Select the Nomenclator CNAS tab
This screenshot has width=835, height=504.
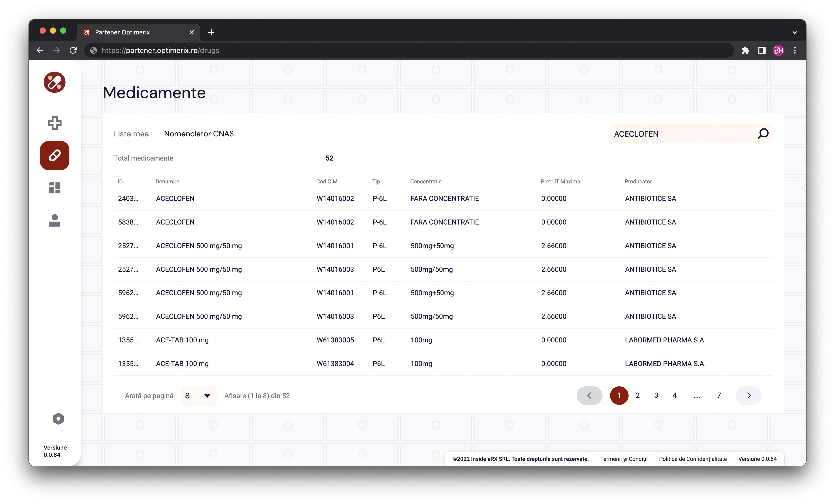(x=199, y=134)
